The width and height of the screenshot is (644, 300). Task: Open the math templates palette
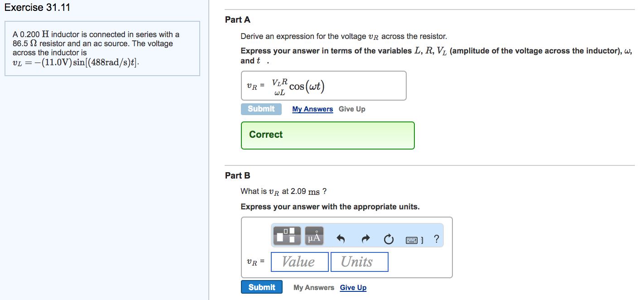(x=288, y=236)
